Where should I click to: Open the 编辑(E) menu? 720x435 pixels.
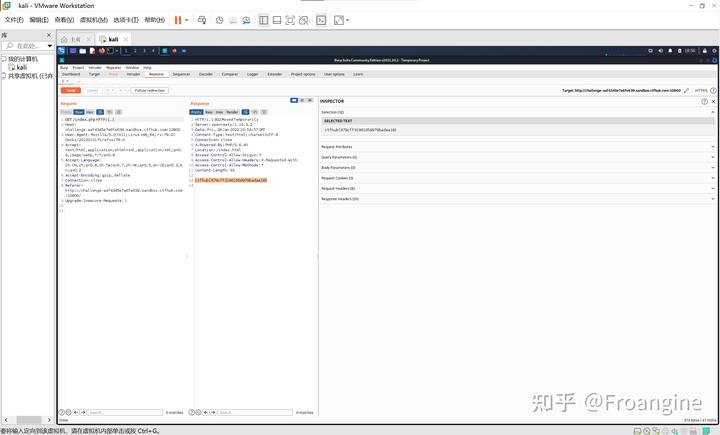(x=39, y=20)
